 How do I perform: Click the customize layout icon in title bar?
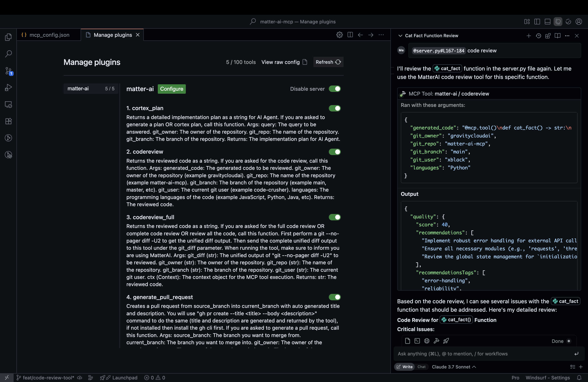coord(527,22)
